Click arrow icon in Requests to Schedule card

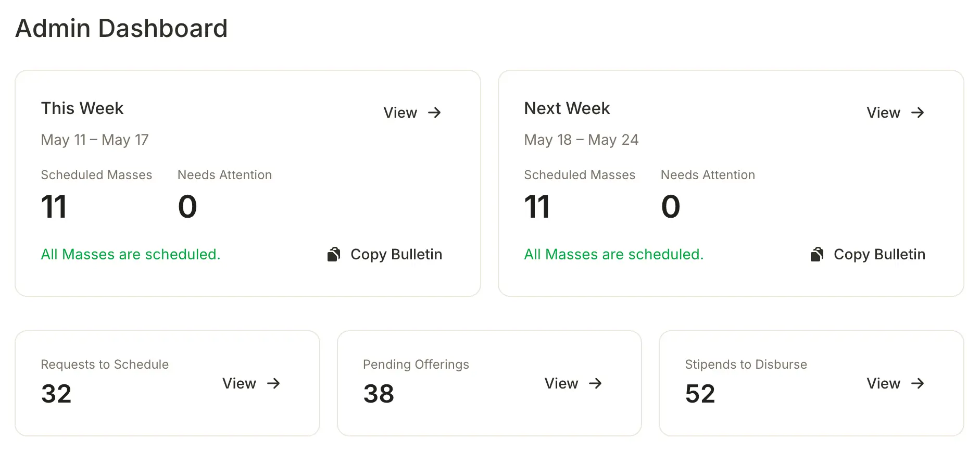tap(273, 383)
